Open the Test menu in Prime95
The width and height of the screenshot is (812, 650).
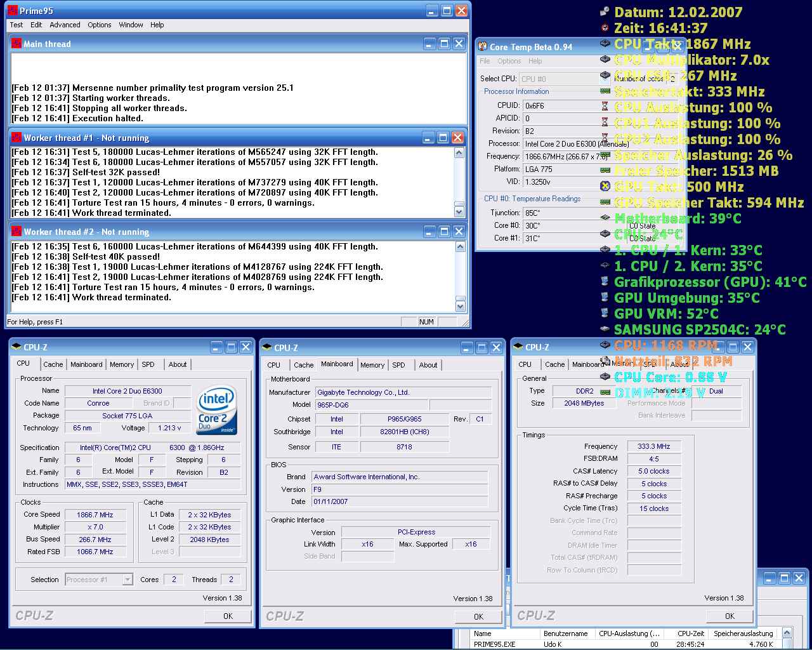pyautogui.click(x=16, y=25)
